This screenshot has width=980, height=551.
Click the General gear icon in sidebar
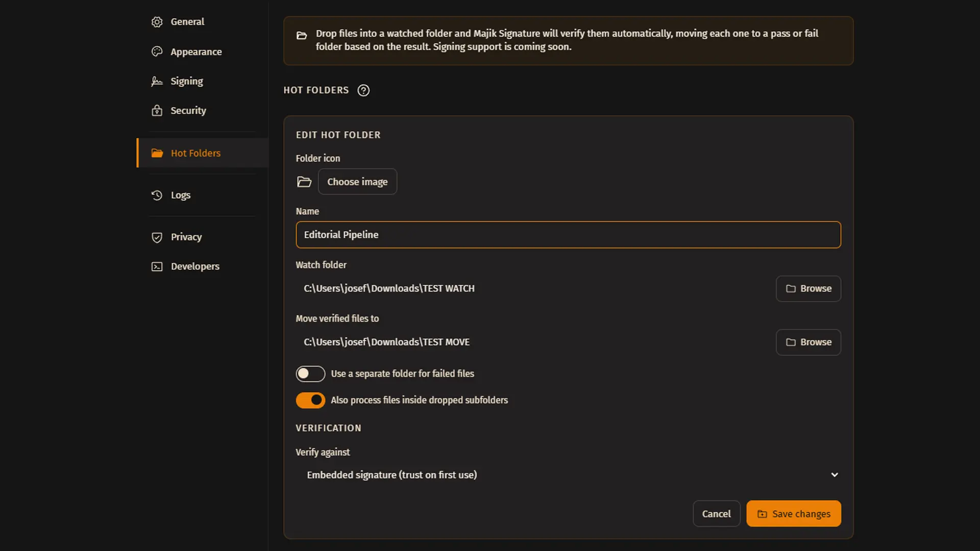pyautogui.click(x=157, y=22)
